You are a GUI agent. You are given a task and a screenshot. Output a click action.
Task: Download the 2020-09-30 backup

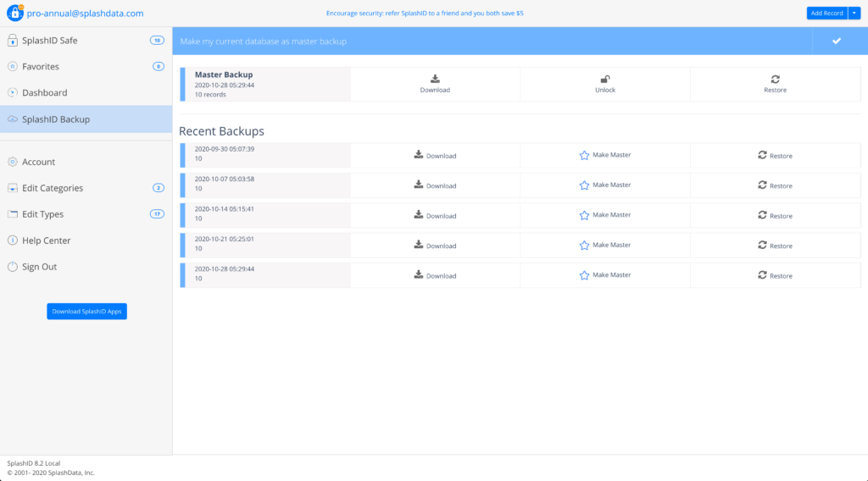coord(435,156)
